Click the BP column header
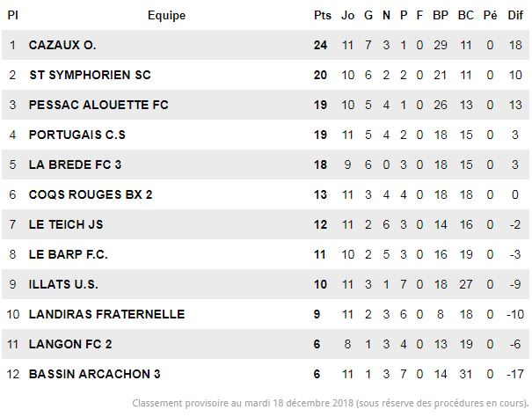The width and height of the screenshot is (532, 417). tap(441, 15)
